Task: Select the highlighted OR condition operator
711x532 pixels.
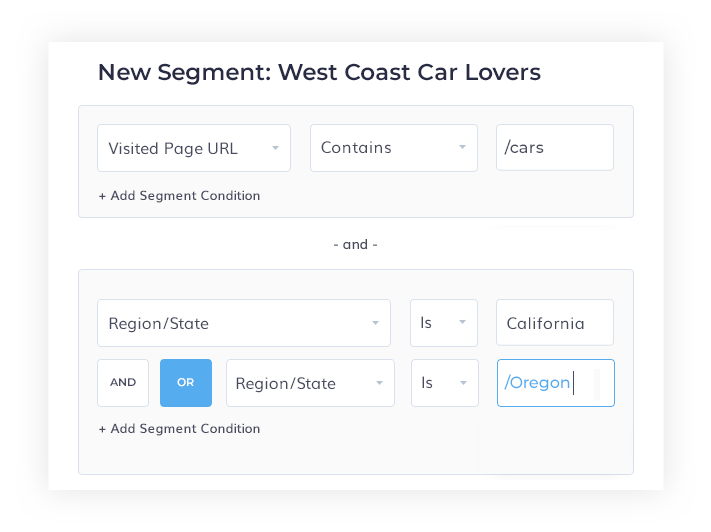Action: click(x=186, y=383)
